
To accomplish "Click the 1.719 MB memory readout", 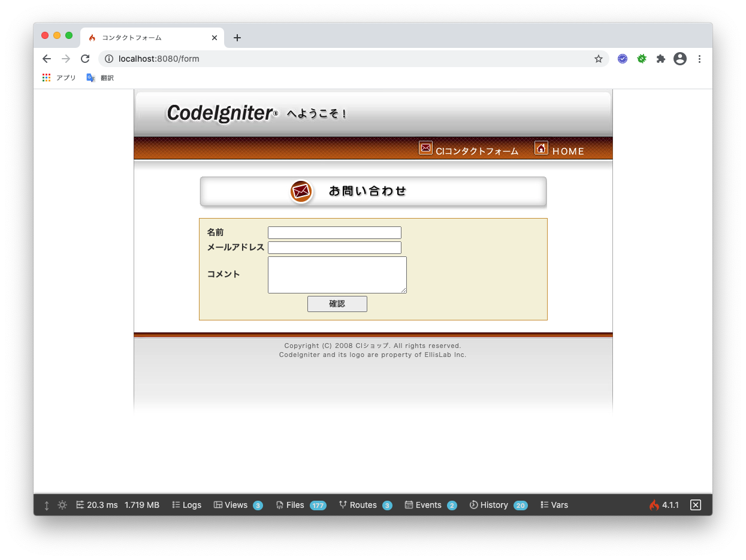I will point(142,505).
